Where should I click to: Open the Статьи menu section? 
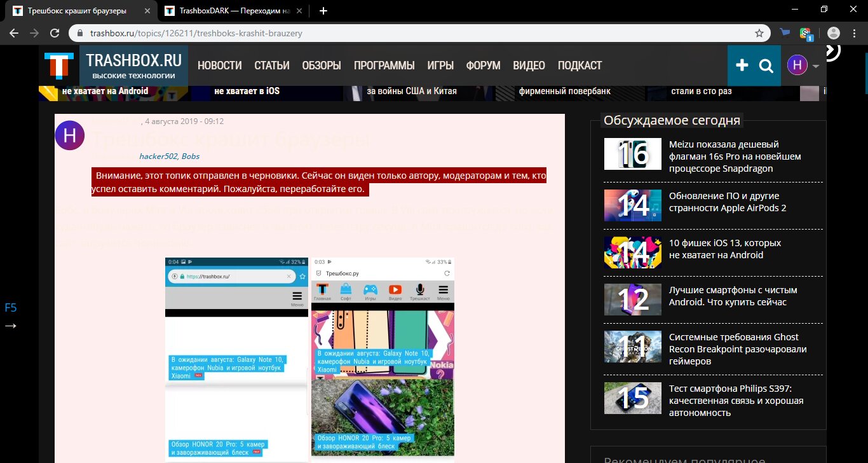tap(272, 66)
